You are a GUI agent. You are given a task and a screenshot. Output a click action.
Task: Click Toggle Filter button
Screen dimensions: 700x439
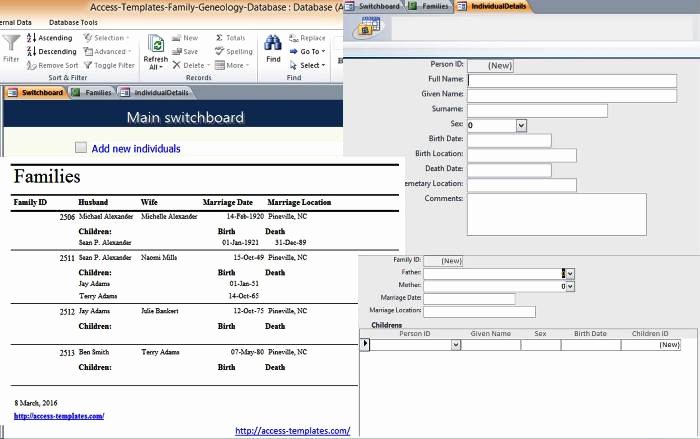click(x=109, y=65)
